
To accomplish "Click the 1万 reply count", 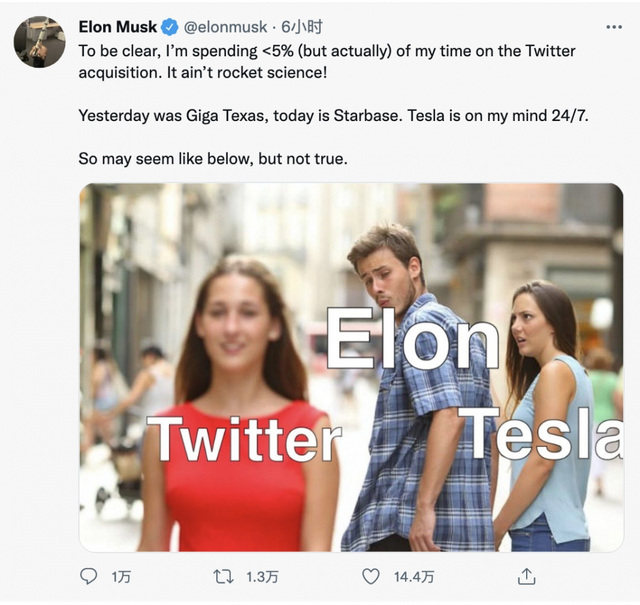I will tap(121, 577).
